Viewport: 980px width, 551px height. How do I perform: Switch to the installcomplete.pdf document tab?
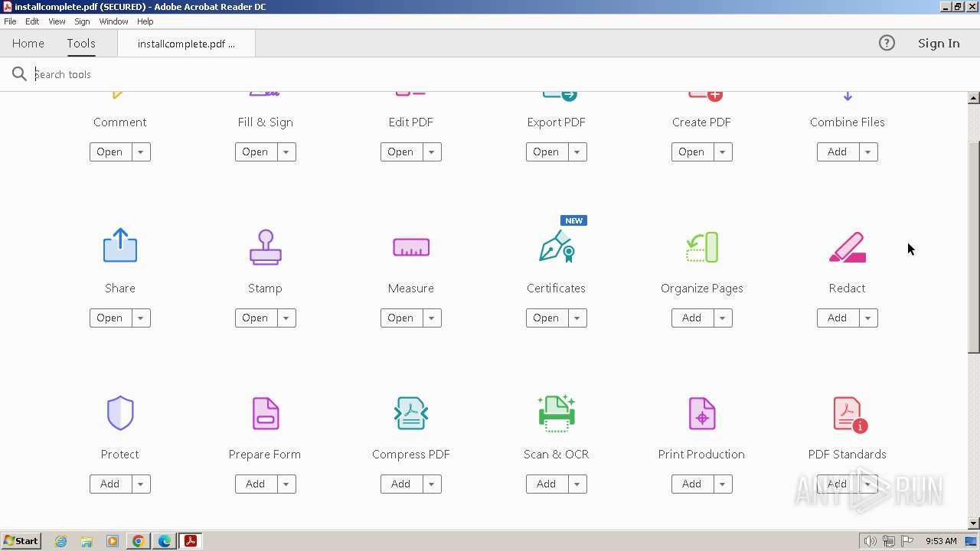pyautogui.click(x=186, y=44)
